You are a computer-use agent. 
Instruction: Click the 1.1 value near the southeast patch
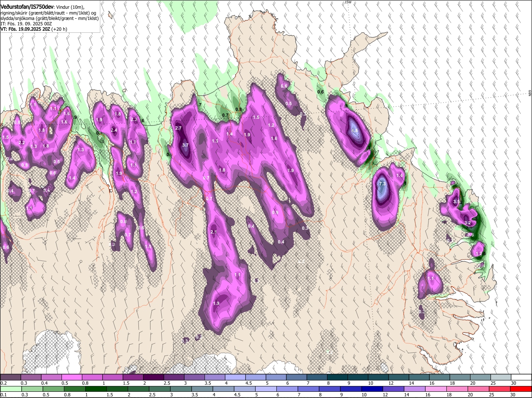[x=431, y=278]
